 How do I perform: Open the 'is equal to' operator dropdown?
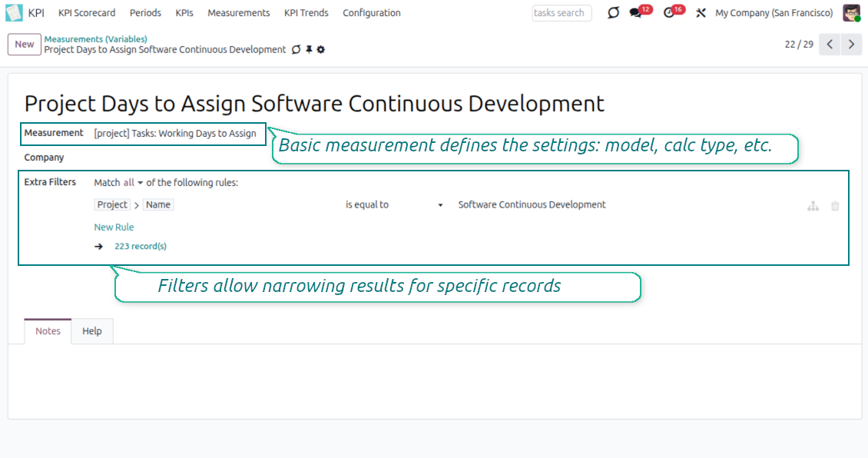394,205
